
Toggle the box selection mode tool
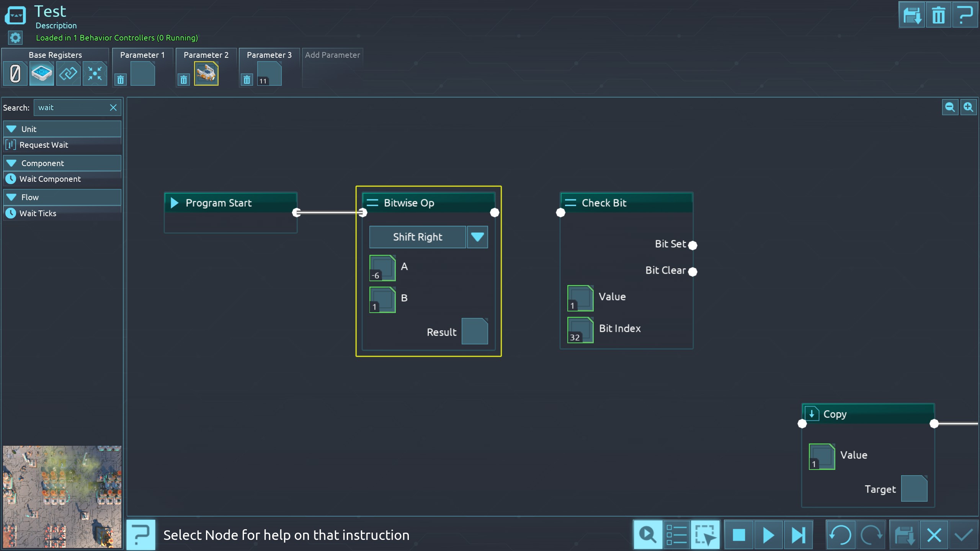point(705,535)
